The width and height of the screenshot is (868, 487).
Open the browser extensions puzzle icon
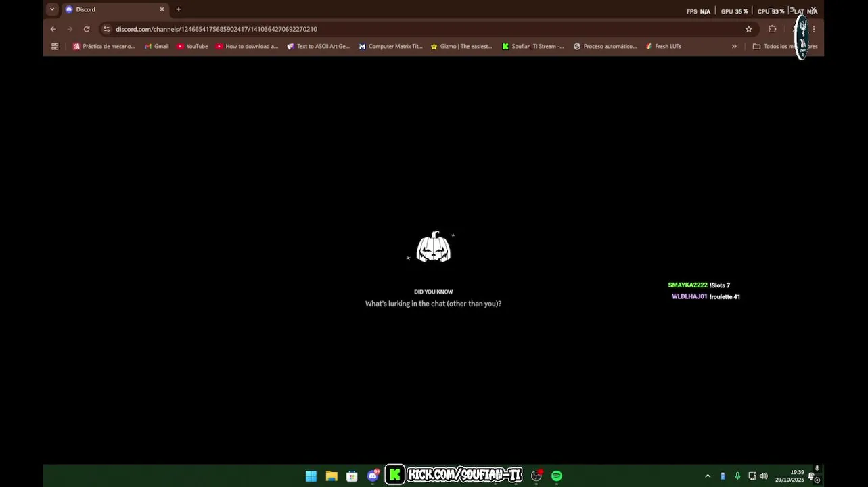coord(772,29)
